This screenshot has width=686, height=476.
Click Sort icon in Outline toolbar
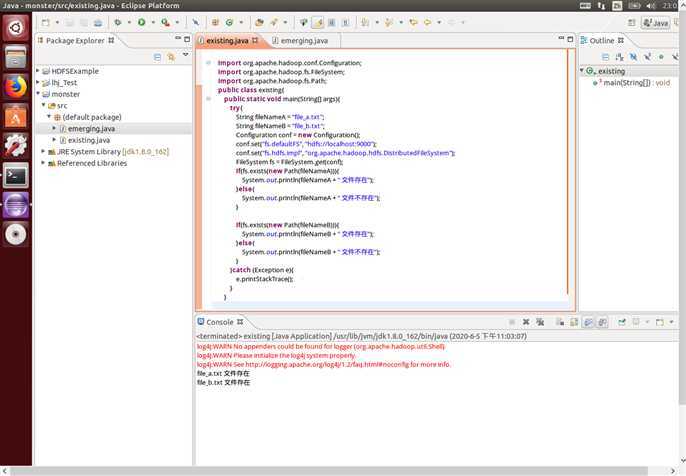pyautogui.click(x=618, y=57)
